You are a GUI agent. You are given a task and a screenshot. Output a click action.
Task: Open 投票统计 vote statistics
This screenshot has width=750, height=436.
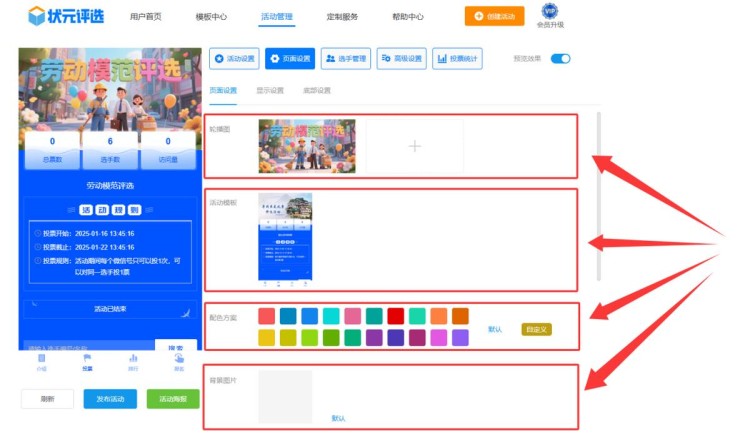coord(458,58)
